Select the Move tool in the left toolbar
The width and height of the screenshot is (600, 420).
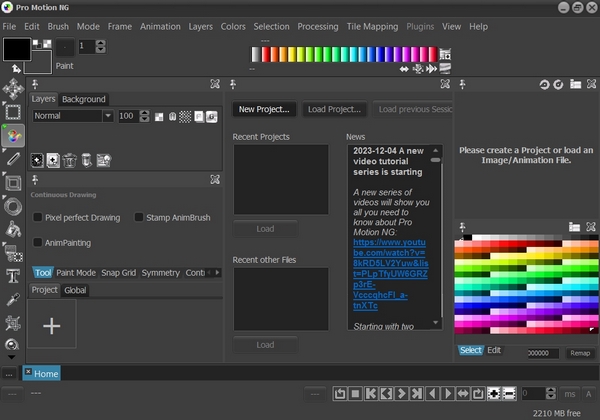pos(13,89)
